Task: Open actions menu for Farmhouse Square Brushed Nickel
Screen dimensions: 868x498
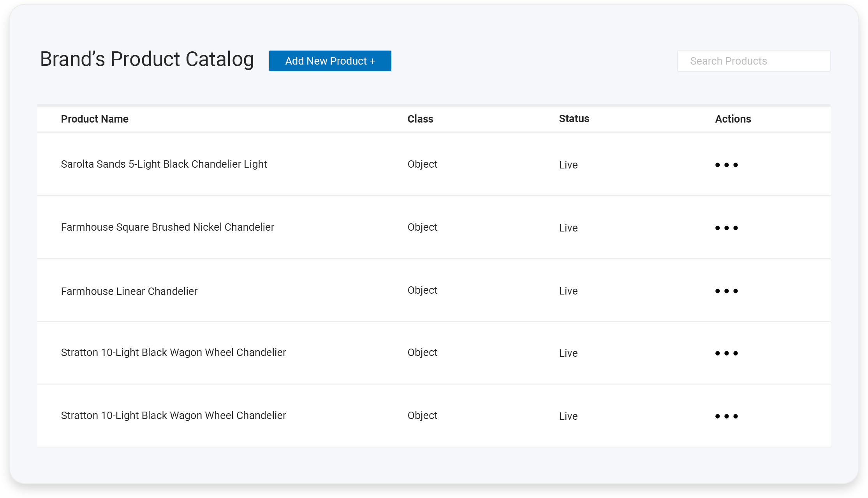Action: coord(726,228)
